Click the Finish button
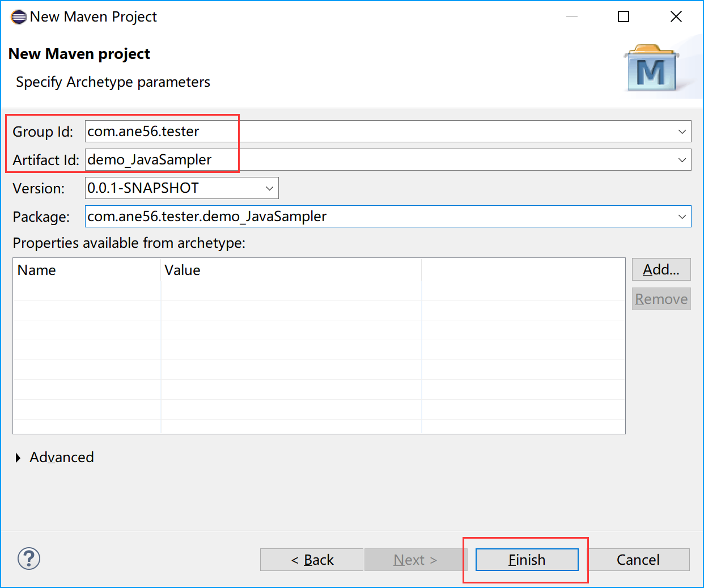704x588 pixels. coord(527,560)
